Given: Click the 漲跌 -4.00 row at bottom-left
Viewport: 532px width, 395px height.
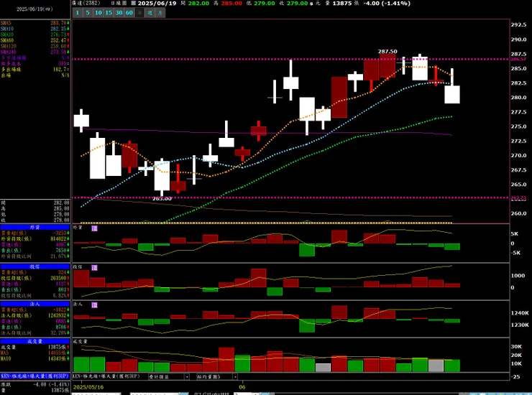Looking at the screenshot, I should click(35, 384).
